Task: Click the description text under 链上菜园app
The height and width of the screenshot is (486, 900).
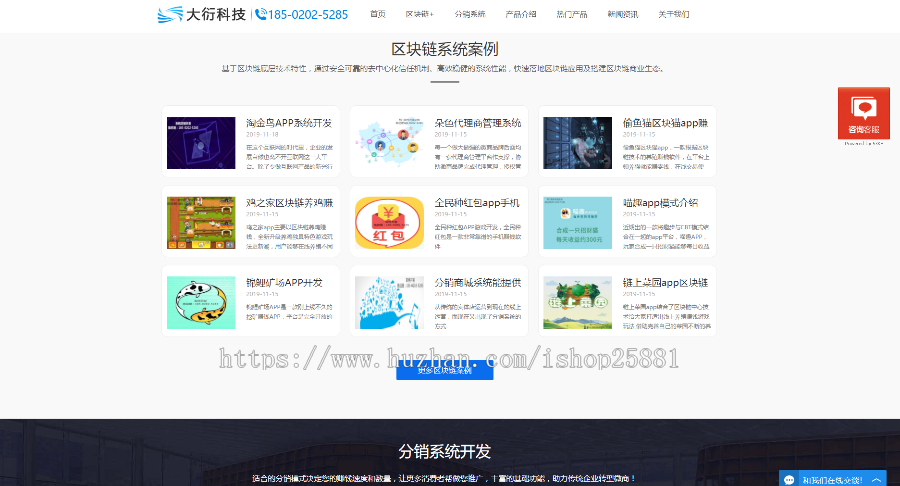Action: coord(666,316)
